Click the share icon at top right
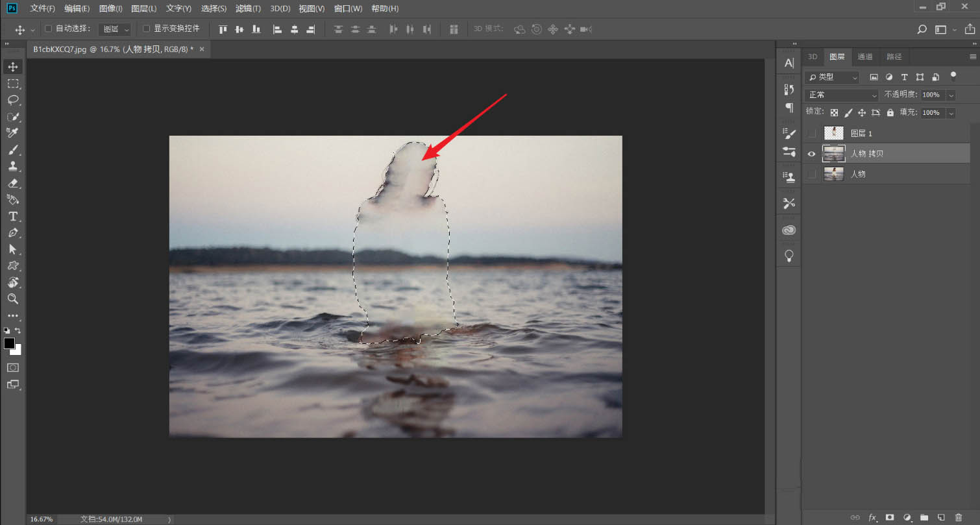The height and width of the screenshot is (525, 980). pyautogui.click(x=970, y=29)
